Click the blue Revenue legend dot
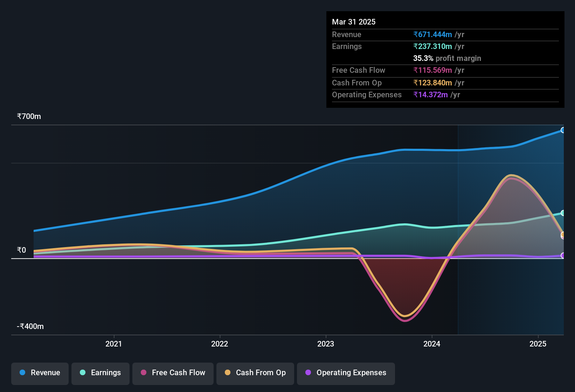The image size is (575, 392). (x=22, y=373)
